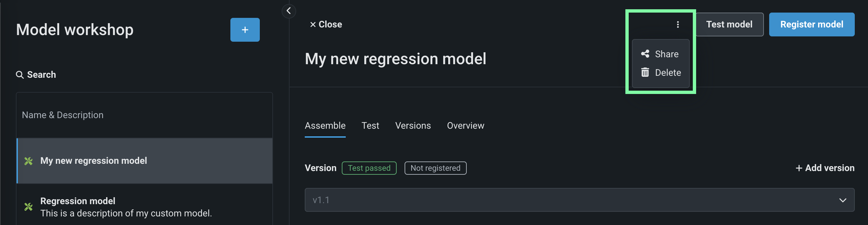Select the Assemble tab
868x225 pixels.
325,125
